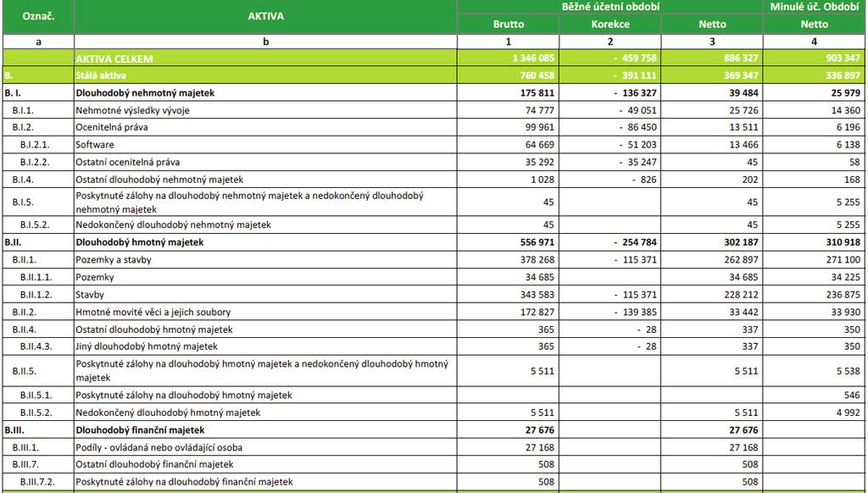This screenshot has width=868, height=493.
Task: Select the value '25 726'
Action: (744, 111)
